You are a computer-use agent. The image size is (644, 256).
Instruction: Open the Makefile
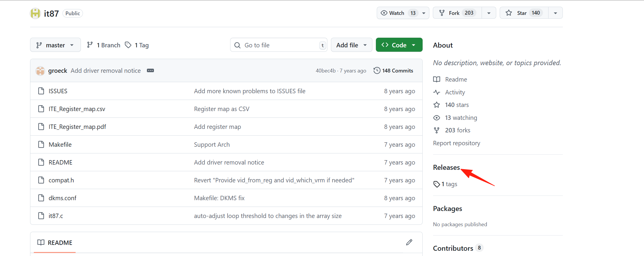pos(60,145)
